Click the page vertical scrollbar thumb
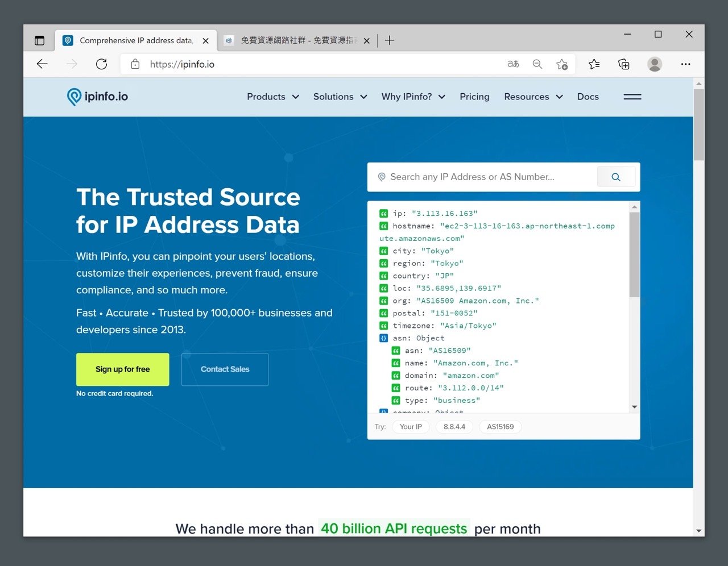This screenshot has width=728, height=566. tap(698, 124)
